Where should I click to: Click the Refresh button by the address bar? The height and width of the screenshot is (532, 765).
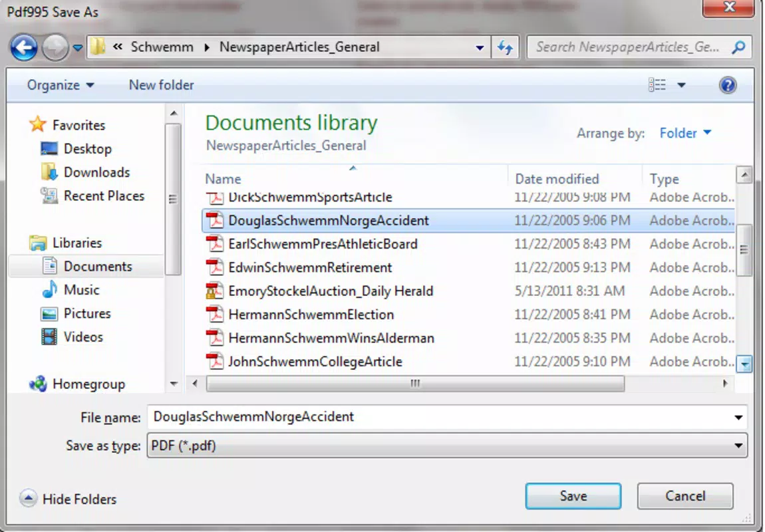pyautogui.click(x=505, y=47)
